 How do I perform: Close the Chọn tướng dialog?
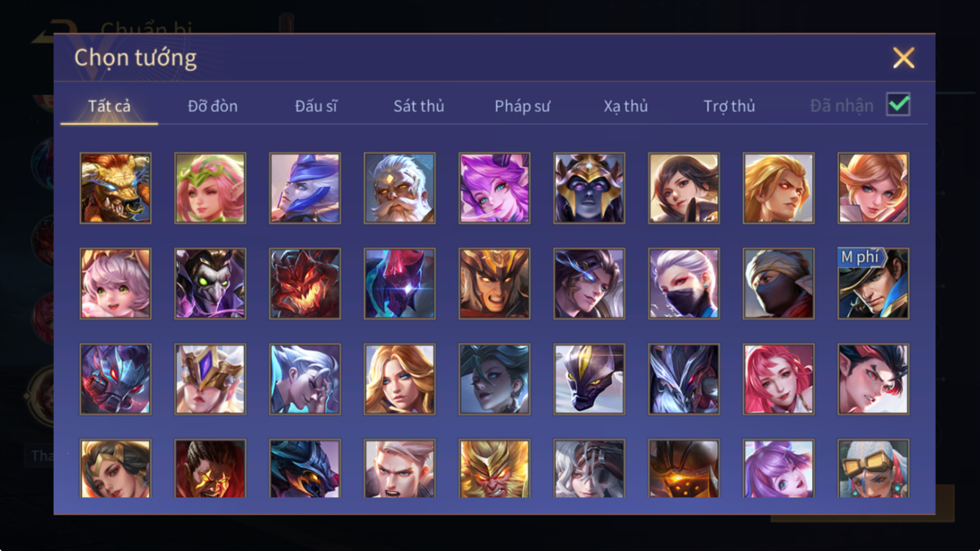click(904, 58)
